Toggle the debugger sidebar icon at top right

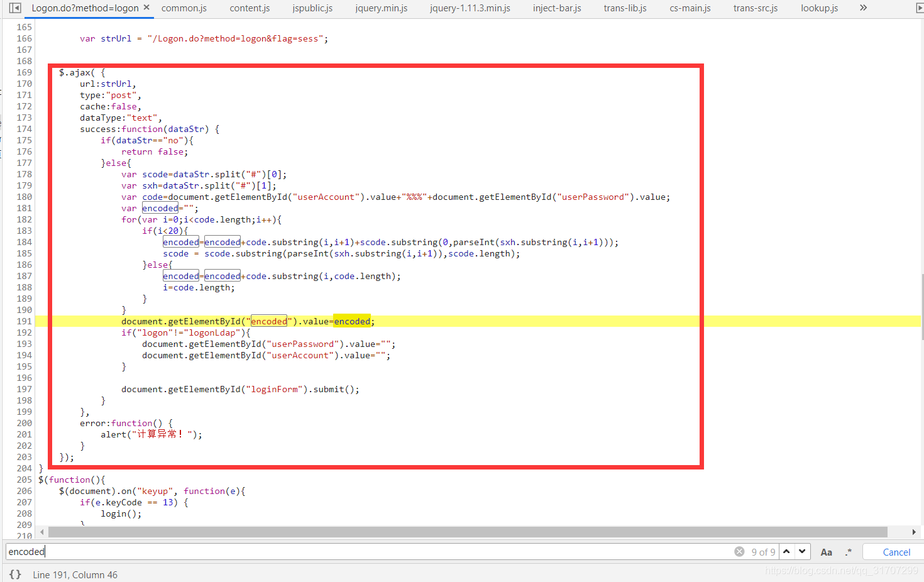coord(920,8)
